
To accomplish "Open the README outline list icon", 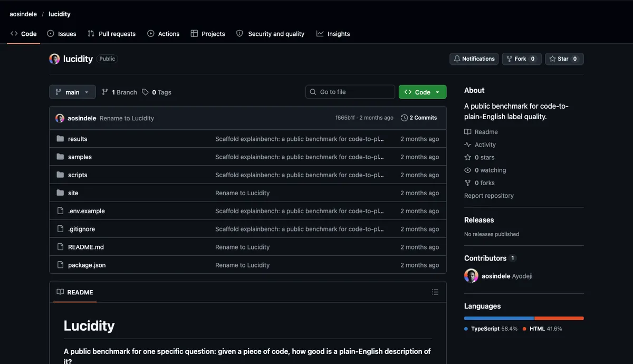I will point(435,292).
